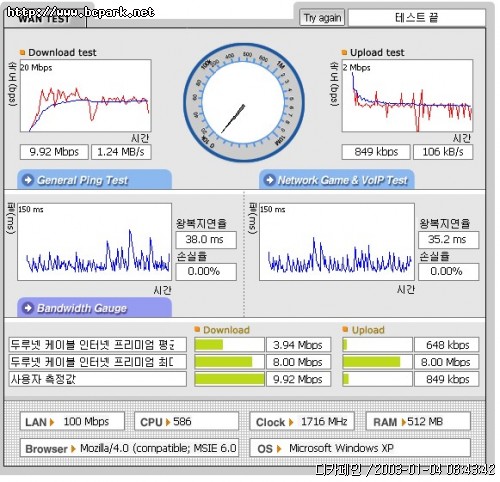Image resolution: width=500 pixels, height=482 pixels.
Task: Click the arrow icon beside General Ping Test
Action: [28, 180]
